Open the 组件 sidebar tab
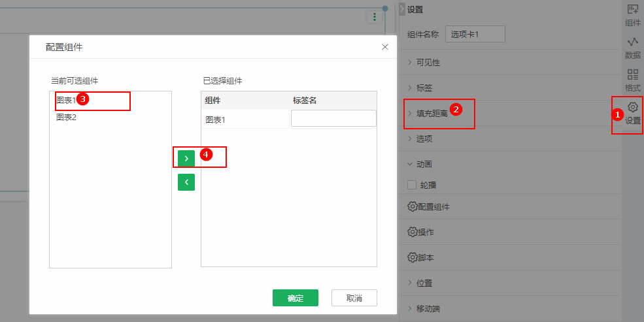This screenshot has width=644, height=322. tap(632, 15)
